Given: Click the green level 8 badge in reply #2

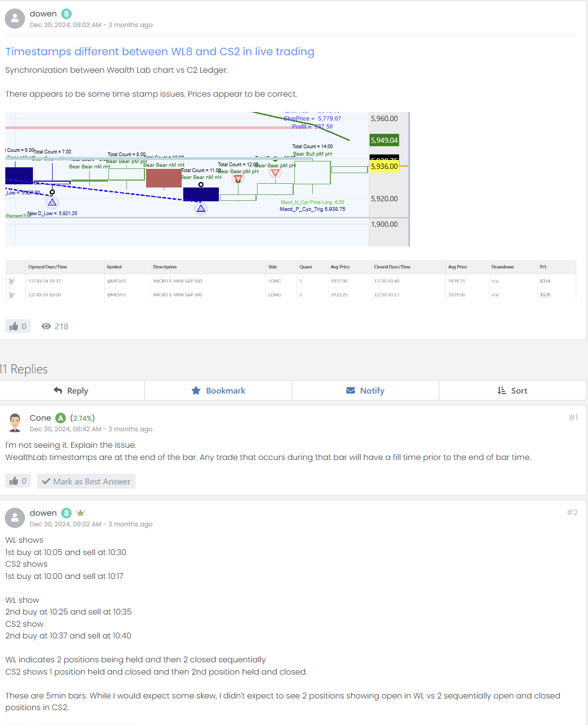Looking at the screenshot, I should (x=66, y=513).
